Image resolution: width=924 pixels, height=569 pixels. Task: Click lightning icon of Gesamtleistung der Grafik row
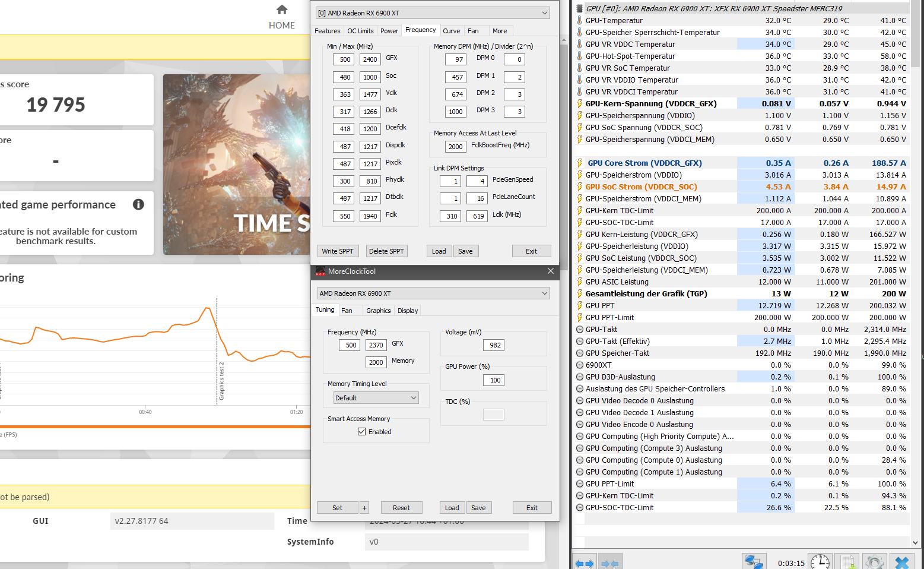[x=580, y=293]
